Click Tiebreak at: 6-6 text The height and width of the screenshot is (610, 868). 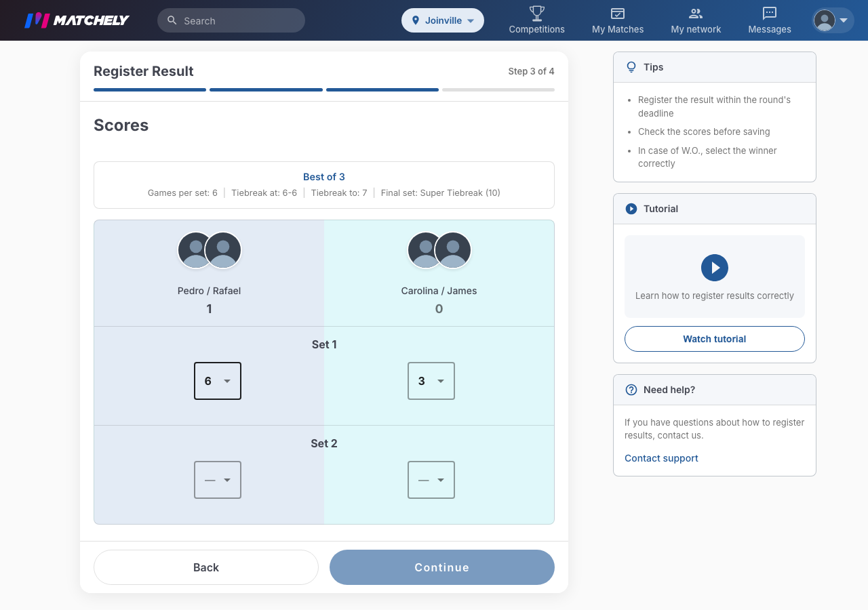tap(264, 193)
